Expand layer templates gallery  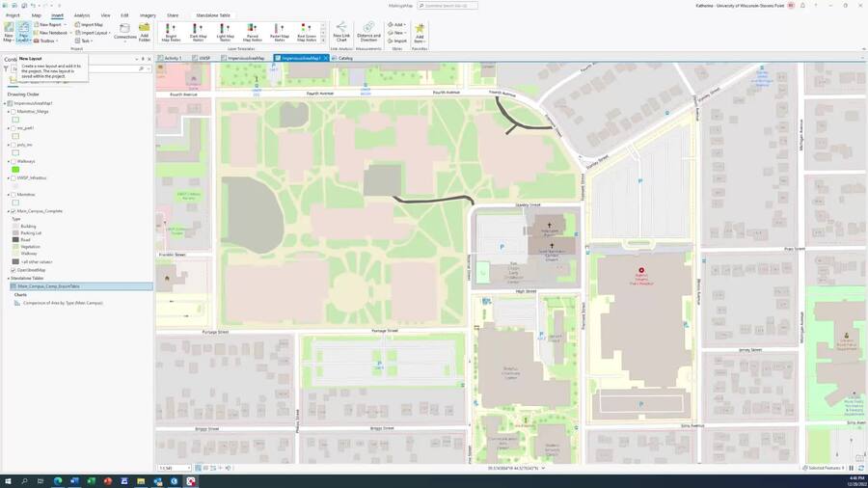(323, 41)
